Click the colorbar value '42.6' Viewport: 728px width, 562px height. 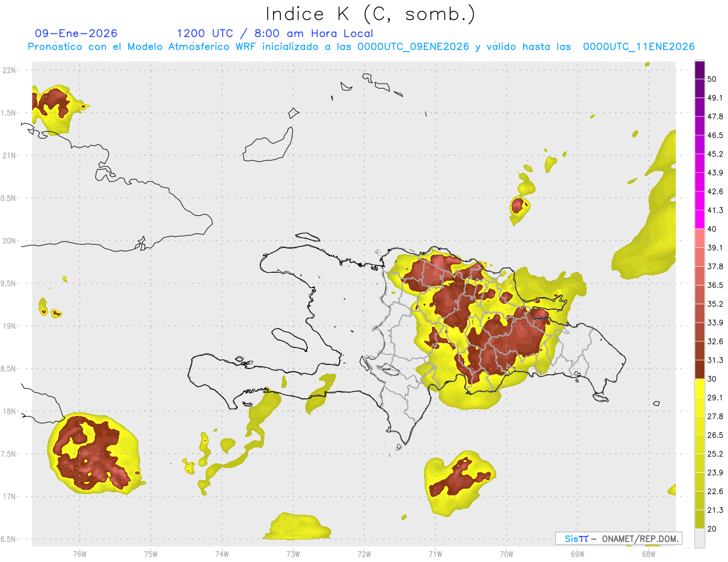coord(716,192)
